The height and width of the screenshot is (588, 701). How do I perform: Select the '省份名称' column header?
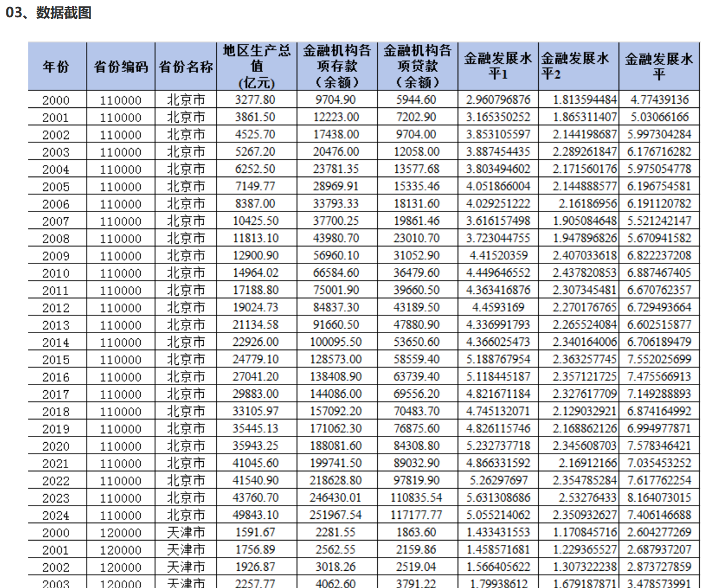click(186, 66)
